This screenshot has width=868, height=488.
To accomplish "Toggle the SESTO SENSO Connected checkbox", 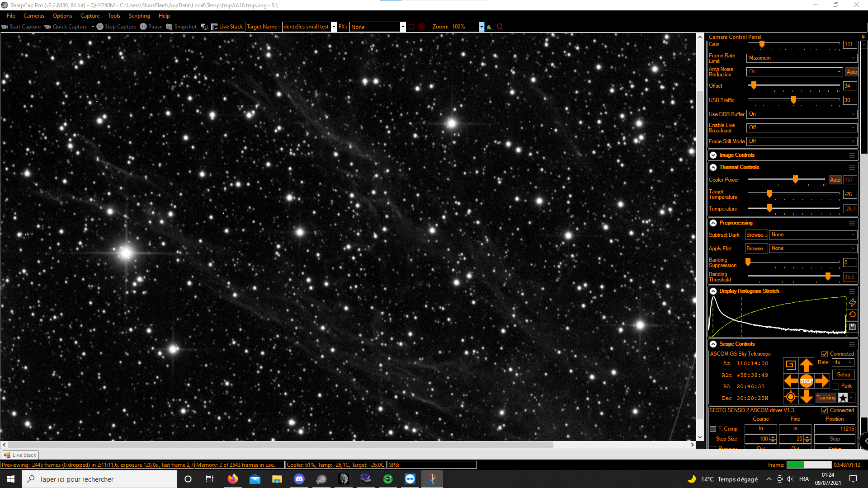I will point(825,411).
